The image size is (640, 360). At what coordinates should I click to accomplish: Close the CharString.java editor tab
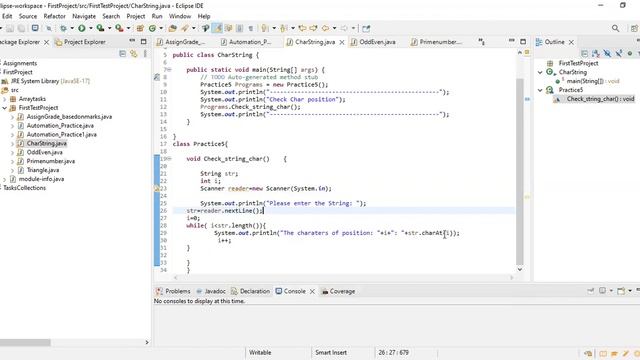(x=342, y=42)
